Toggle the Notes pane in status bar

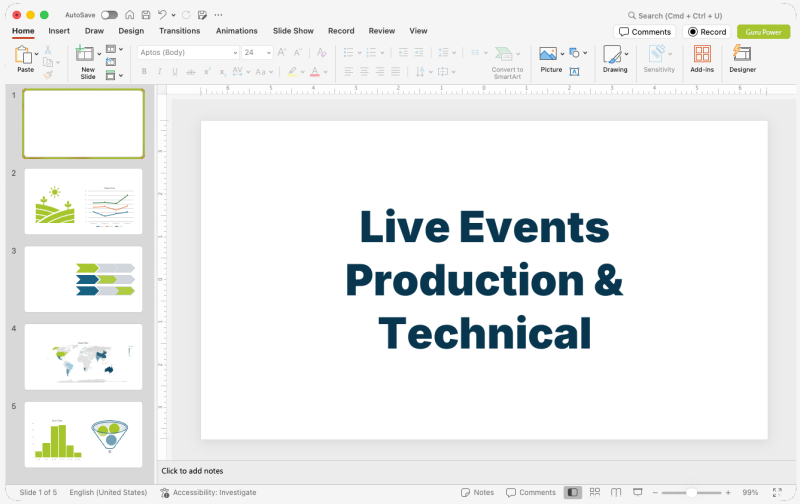click(478, 492)
